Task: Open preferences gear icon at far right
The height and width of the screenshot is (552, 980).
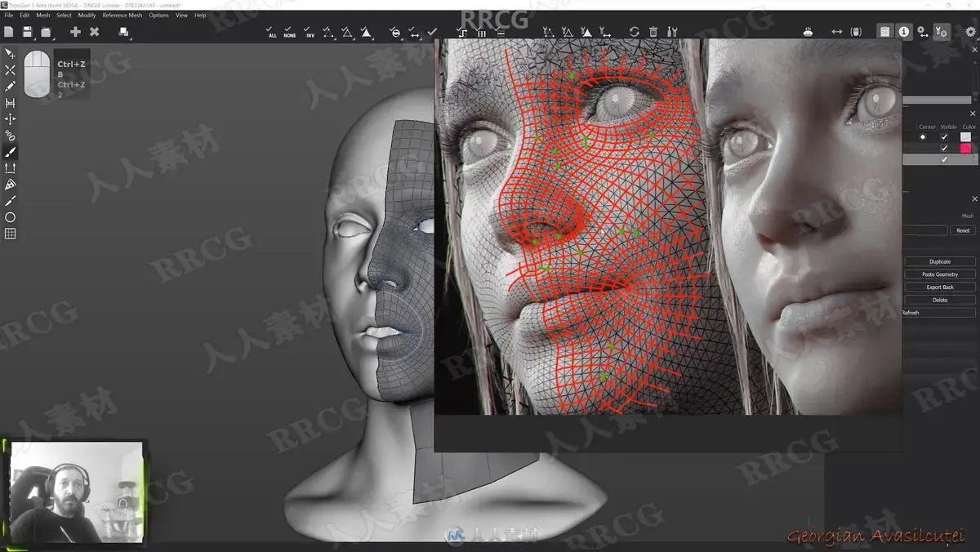Action: tap(970, 32)
